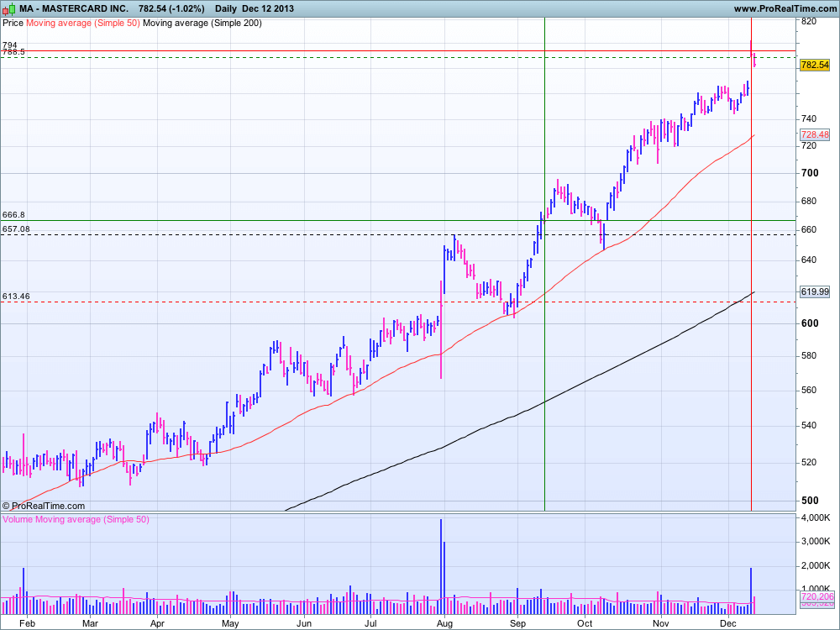The height and width of the screenshot is (630, 840).
Task: Click the Price indicator label
Action: tap(13, 23)
